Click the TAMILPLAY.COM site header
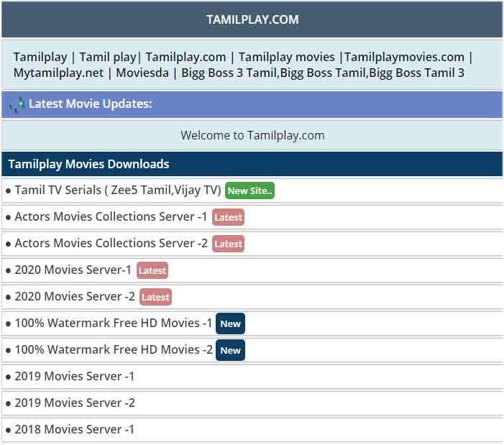The width and height of the screenshot is (504, 445). click(252, 19)
